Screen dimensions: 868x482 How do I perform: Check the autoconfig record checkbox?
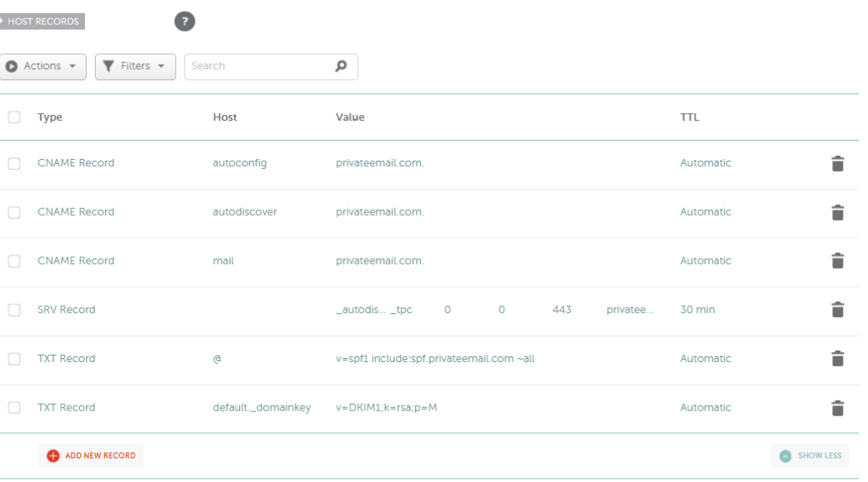14,163
